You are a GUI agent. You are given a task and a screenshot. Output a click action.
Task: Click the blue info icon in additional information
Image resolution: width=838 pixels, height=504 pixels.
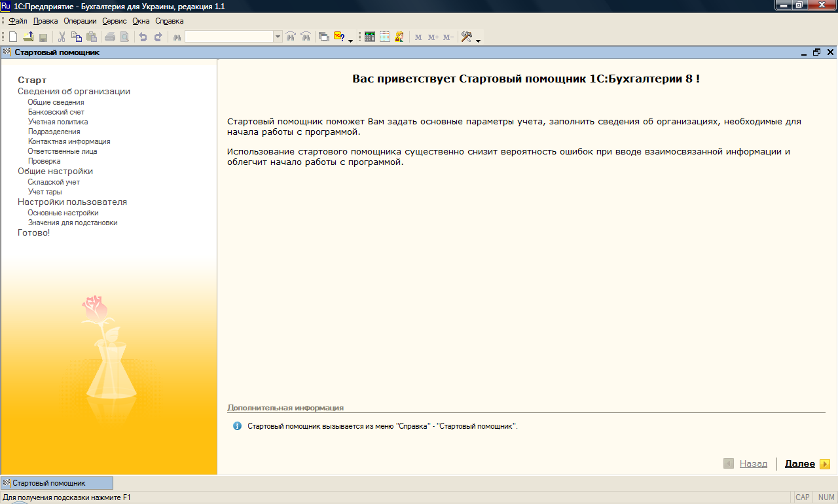pos(237,426)
